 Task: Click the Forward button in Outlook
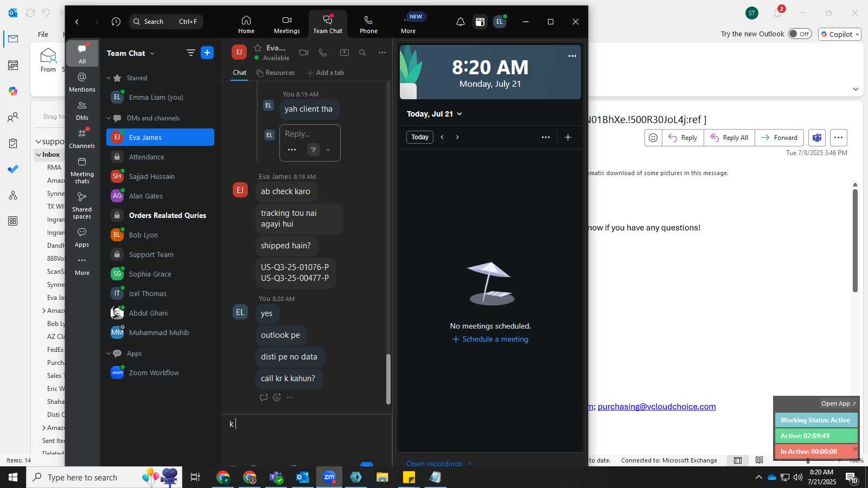click(779, 138)
